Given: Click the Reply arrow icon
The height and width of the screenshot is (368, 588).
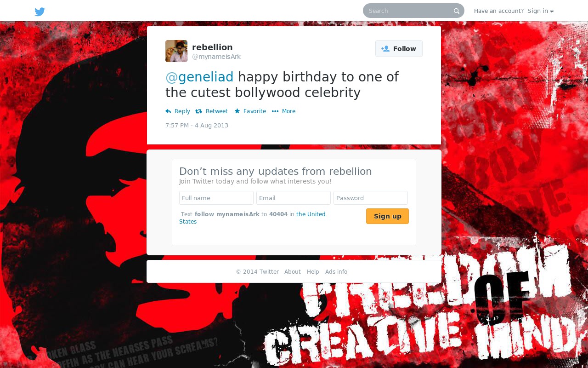Looking at the screenshot, I should point(168,111).
